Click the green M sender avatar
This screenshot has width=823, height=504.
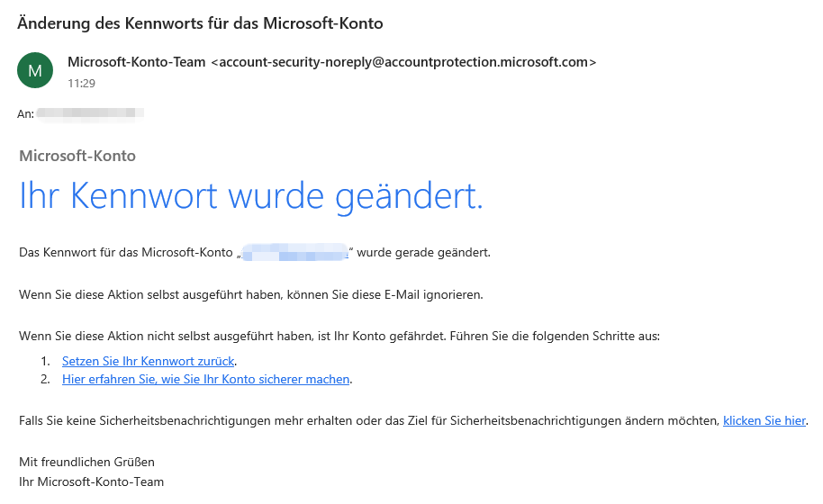coord(35,70)
